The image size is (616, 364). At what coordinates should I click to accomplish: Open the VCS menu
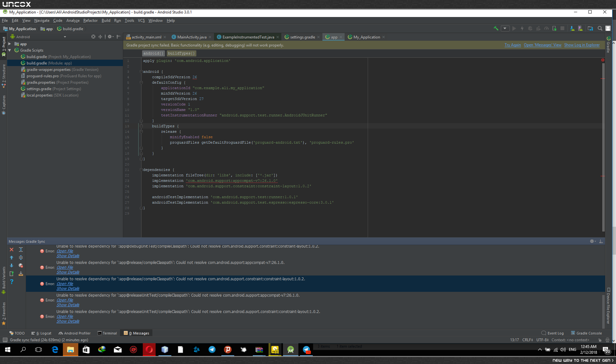[x=141, y=21]
